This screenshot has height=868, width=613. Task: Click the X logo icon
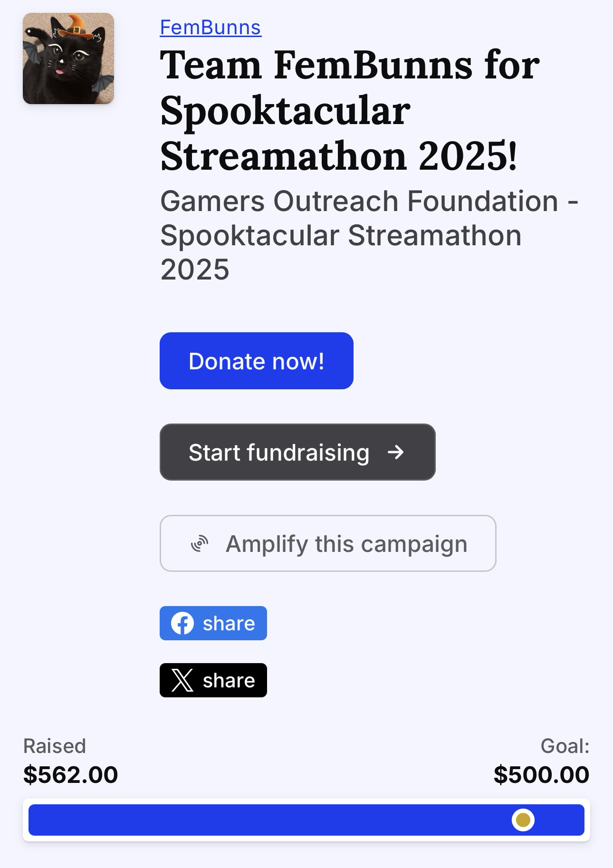point(182,680)
